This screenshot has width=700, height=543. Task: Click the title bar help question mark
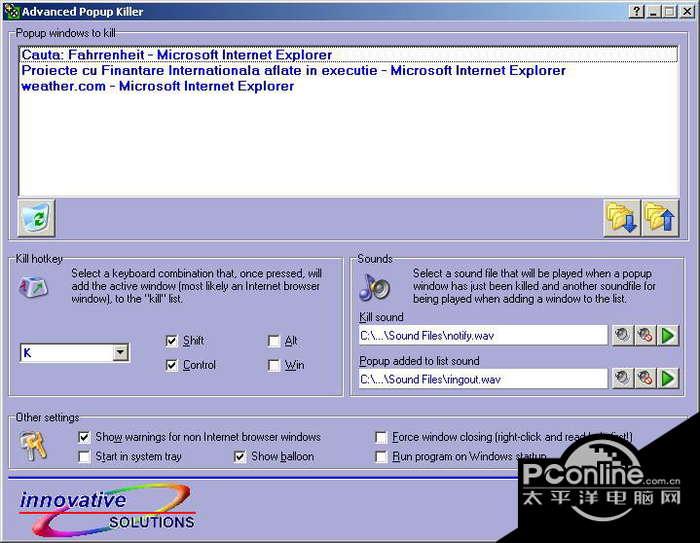637,11
